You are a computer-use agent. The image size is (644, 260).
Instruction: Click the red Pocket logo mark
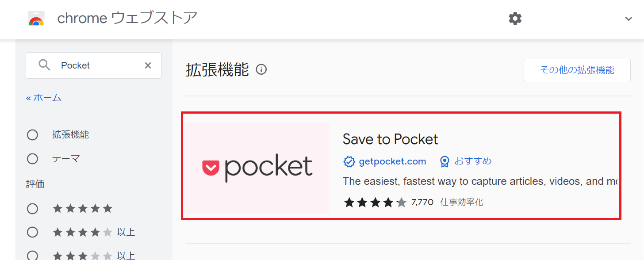pyautogui.click(x=211, y=168)
